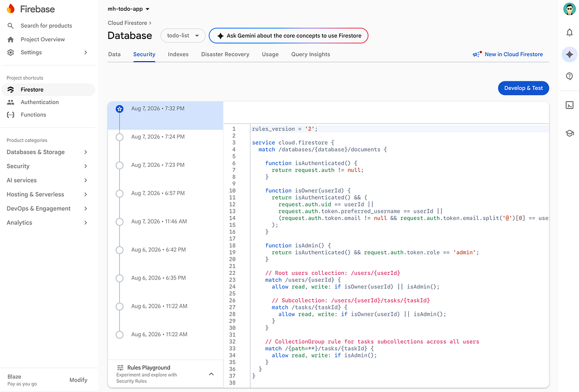This screenshot has width=579, height=392.
Task: Click the Settings gear icon
Action: pos(11,53)
